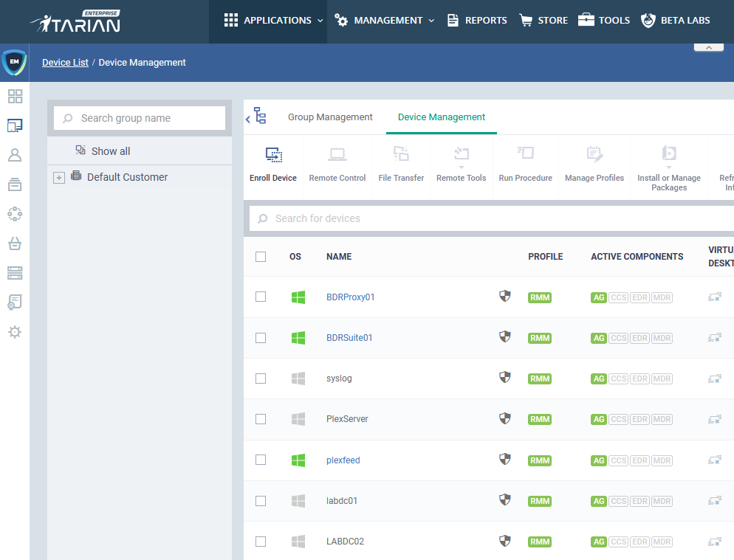Click the virtual desktop icon for plexfeed
Image resolution: width=734 pixels, height=560 pixels.
(x=714, y=460)
